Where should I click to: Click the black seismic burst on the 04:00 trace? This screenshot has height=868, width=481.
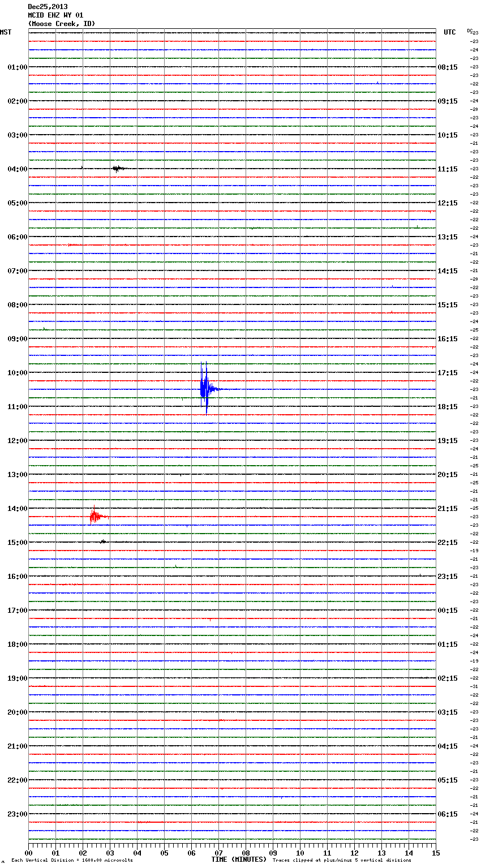coord(119,168)
